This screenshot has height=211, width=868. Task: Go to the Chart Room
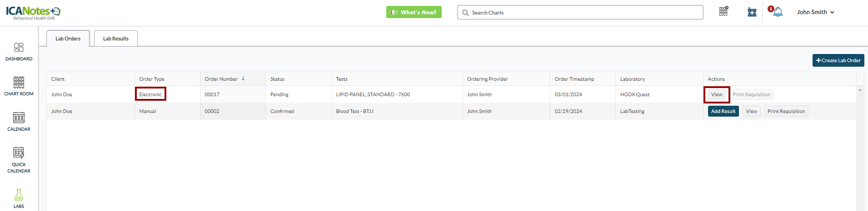click(19, 83)
